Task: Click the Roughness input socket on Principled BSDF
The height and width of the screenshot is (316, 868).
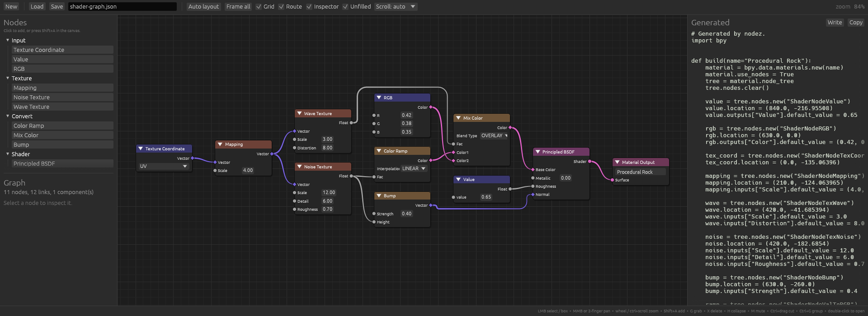Action: pos(533,186)
